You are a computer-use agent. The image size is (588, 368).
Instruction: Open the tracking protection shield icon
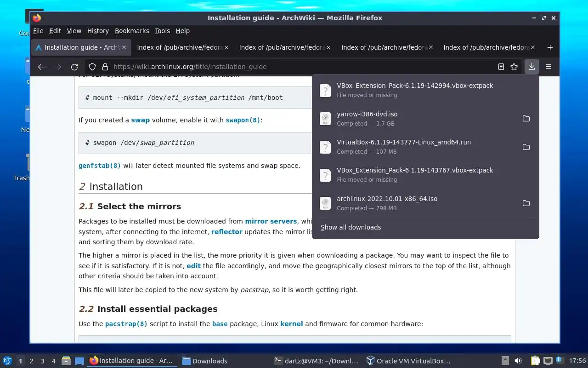[x=92, y=67]
